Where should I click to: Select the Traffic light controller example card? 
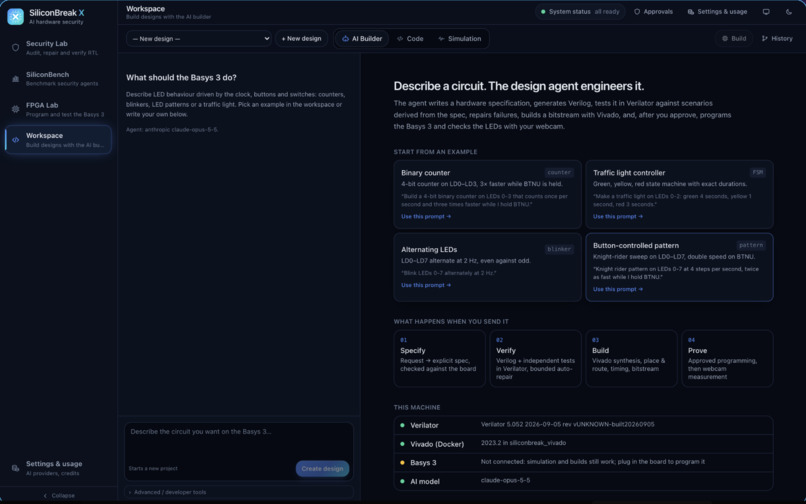click(679, 194)
